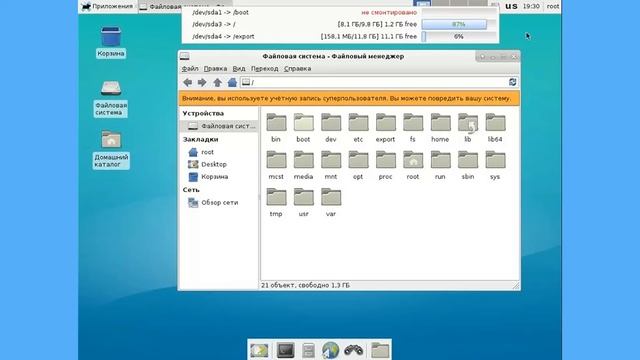Select the fs folder
The image size is (640, 360).
(413, 127)
